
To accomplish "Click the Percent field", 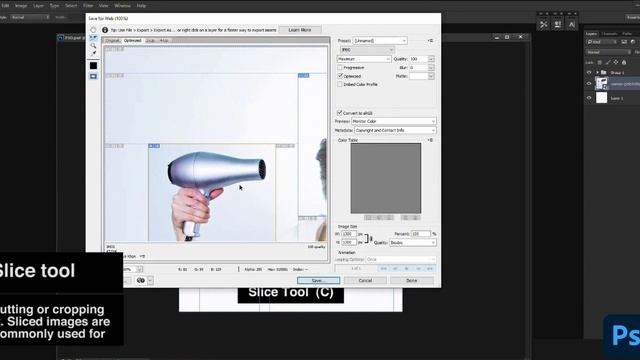I will 420,234.
